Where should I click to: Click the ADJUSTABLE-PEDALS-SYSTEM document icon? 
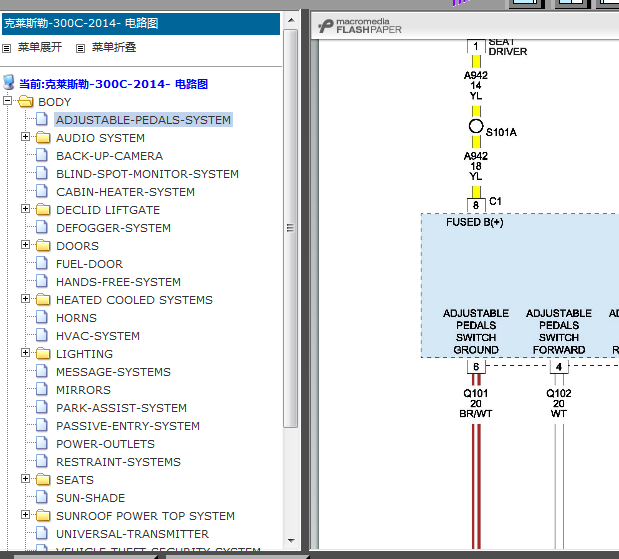pyautogui.click(x=42, y=119)
